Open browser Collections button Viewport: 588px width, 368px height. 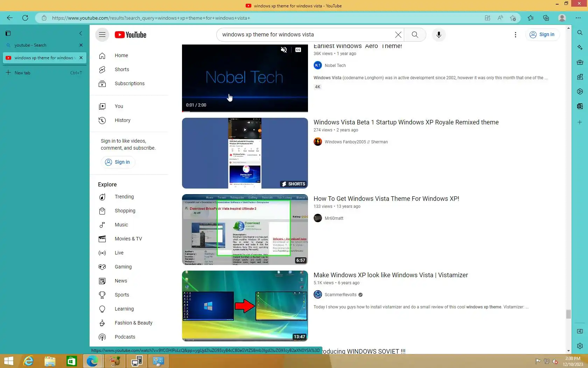(x=546, y=18)
